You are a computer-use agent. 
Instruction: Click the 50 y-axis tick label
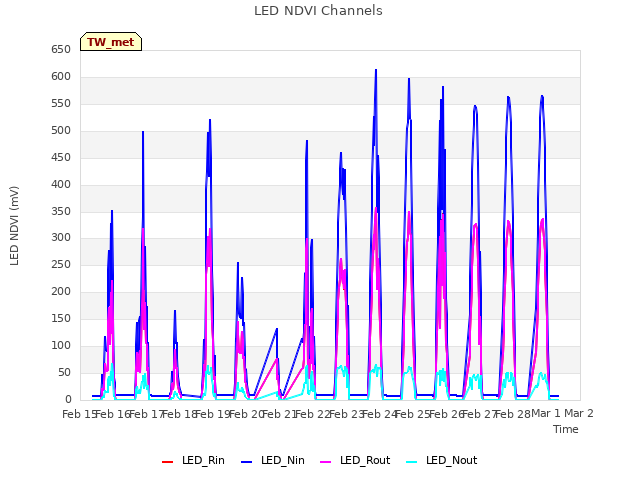[x=64, y=372]
